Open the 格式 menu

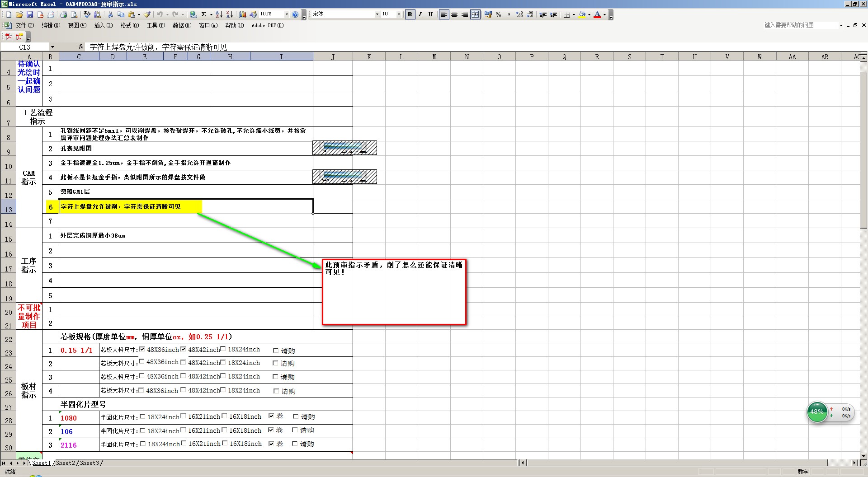pyautogui.click(x=129, y=25)
